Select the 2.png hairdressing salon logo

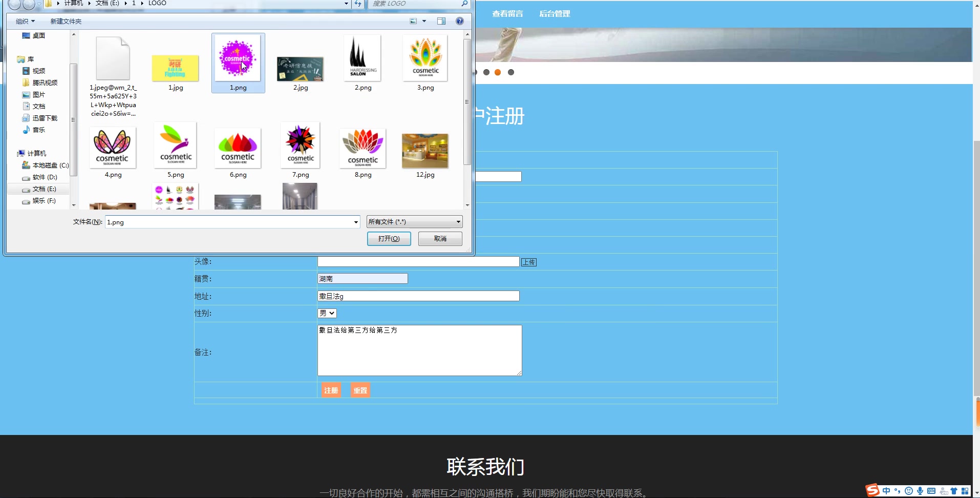(363, 58)
